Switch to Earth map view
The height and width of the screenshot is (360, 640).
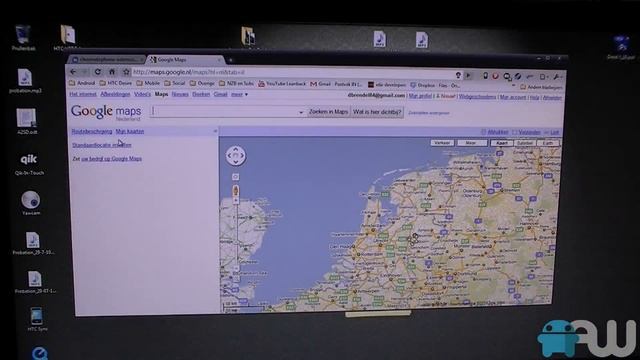coord(548,143)
